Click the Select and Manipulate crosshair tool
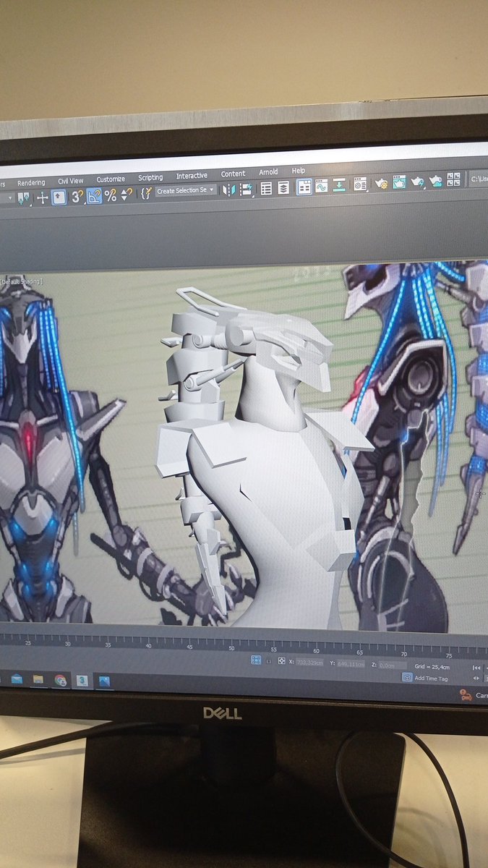Image resolution: width=488 pixels, height=868 pixels. [x=42, y=197]
